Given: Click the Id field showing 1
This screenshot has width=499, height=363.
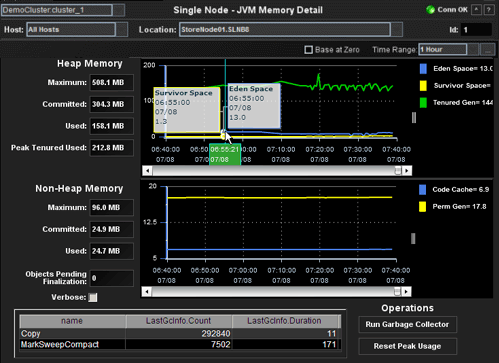Looking at the screenshot, I should pos(476,30).
